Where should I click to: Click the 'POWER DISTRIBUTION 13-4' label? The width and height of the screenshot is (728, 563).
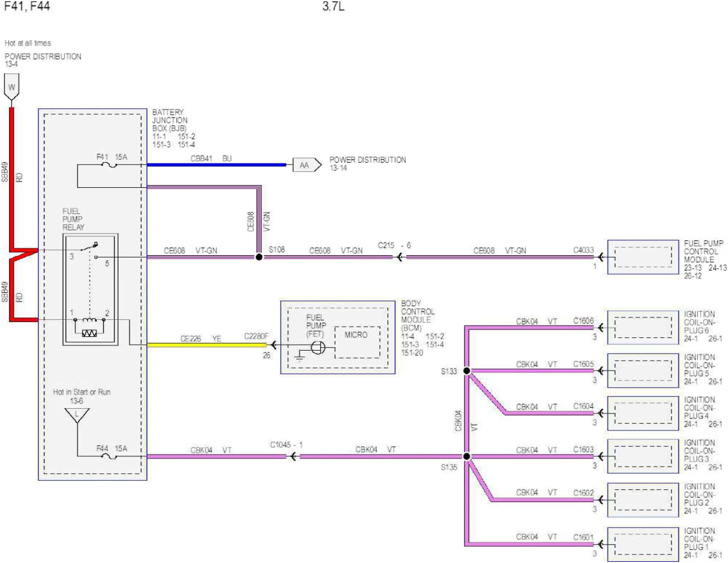(x=43, y=60)
